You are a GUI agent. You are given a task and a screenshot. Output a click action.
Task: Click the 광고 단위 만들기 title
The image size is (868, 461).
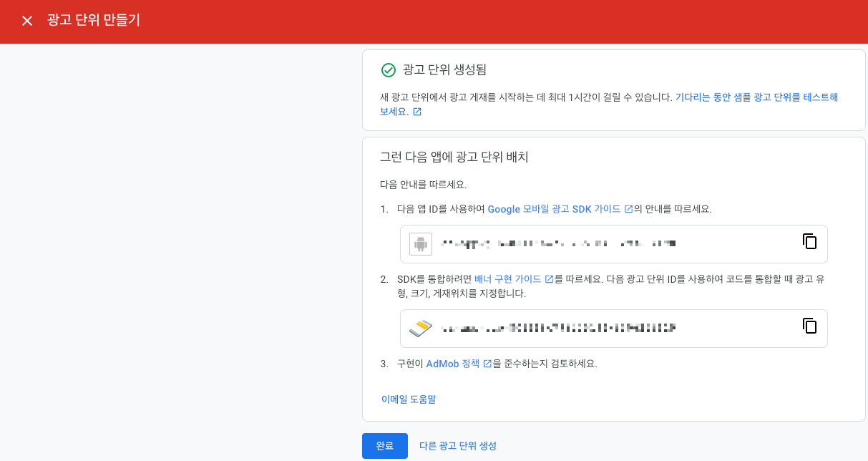[x=94, y=20]
